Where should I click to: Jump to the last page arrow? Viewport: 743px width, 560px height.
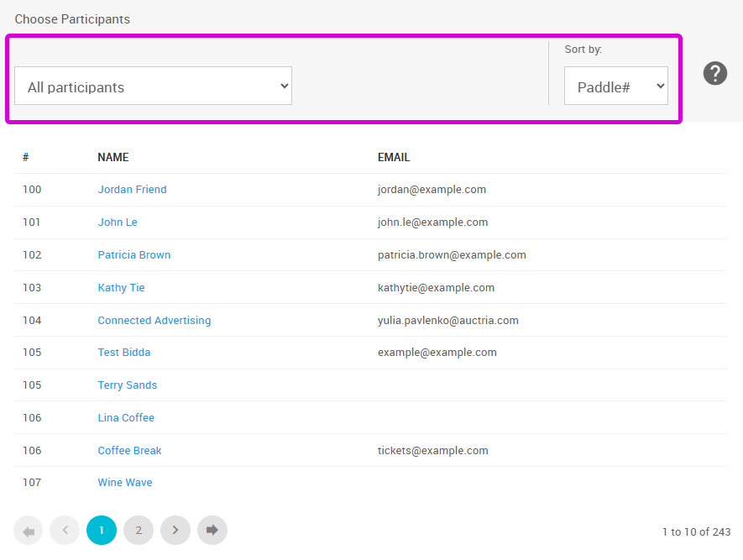[x=212, y=531]
